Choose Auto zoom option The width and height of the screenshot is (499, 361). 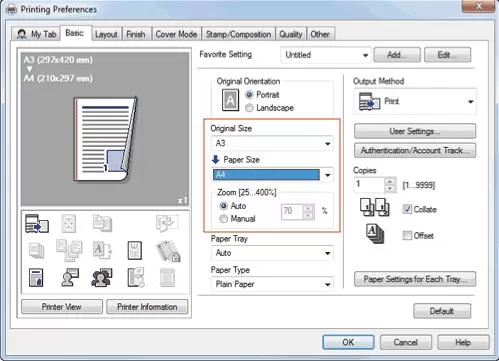pos(224,206)
